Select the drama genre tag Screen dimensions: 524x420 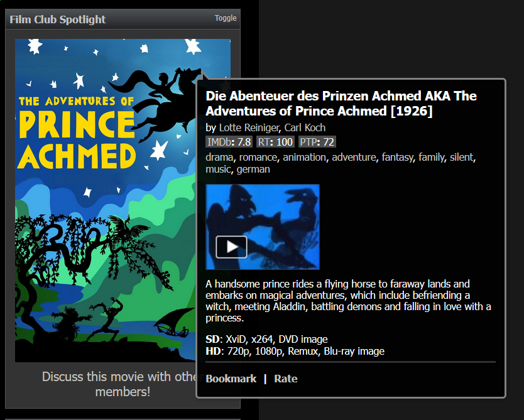click(219, 157)
